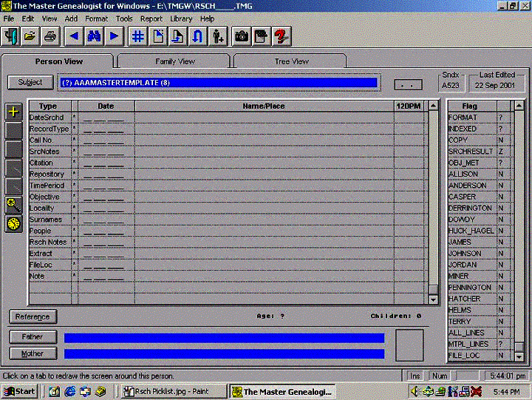Go to previous person with left arrow

pyautogui.click(x=74, y=36)
